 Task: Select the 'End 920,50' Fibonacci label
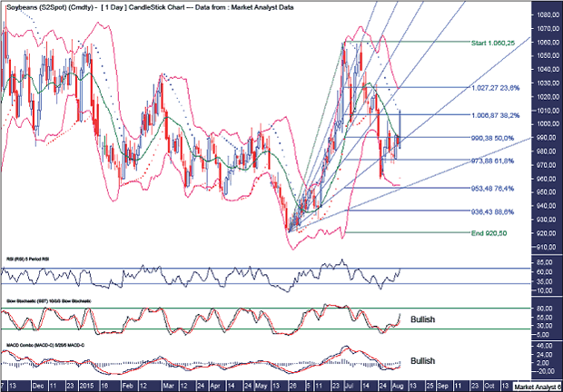(489, 233)
